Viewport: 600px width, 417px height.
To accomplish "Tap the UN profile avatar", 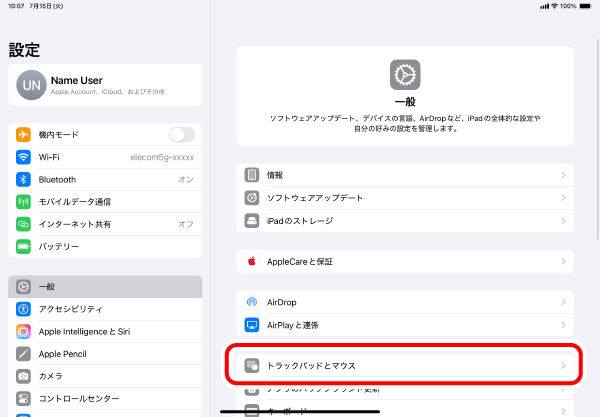I will click(31, 86).
